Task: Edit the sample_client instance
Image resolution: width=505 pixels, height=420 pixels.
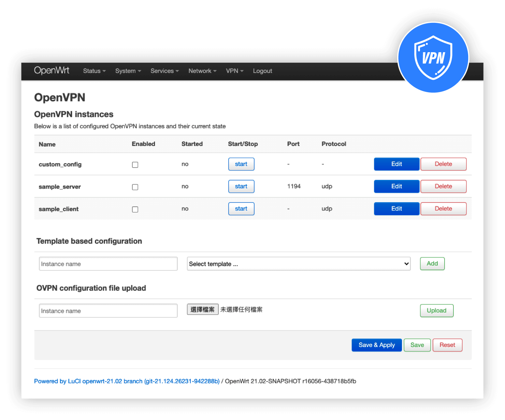Action: pyautogui.click(x=396, y=209)
